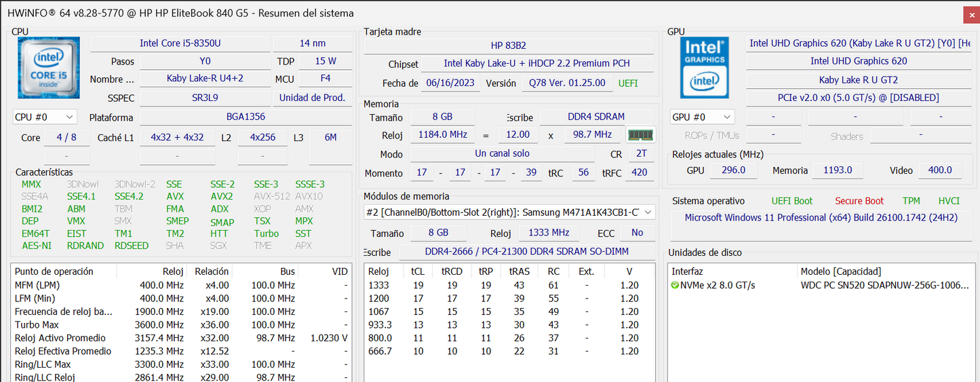Click the Interfaz column header
The image size is (980, 382).
pos(732,271)
